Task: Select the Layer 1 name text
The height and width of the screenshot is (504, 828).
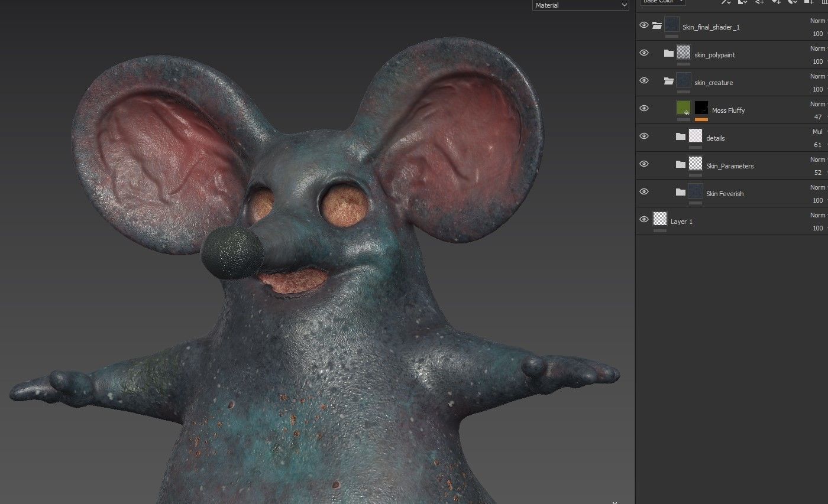Action: pos(681,222)
